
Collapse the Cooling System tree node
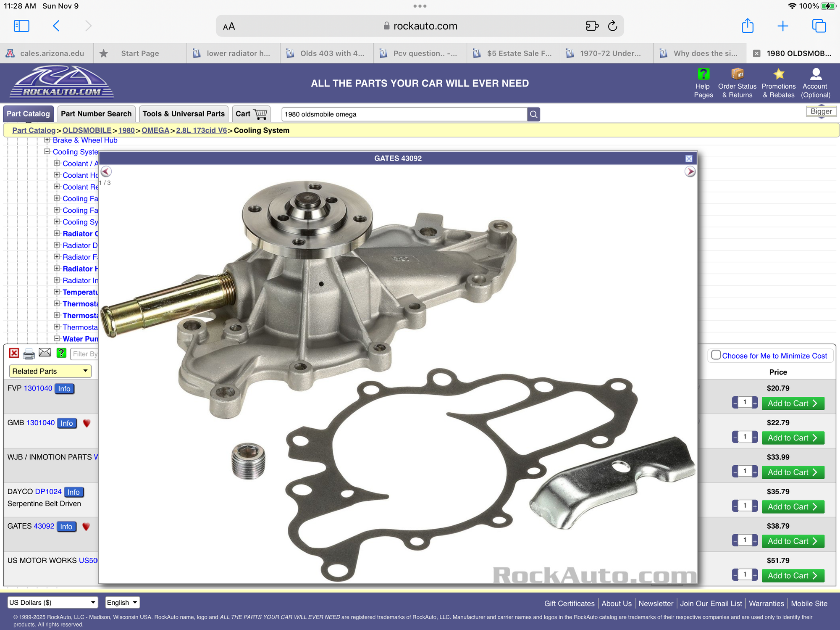[47, 152]
